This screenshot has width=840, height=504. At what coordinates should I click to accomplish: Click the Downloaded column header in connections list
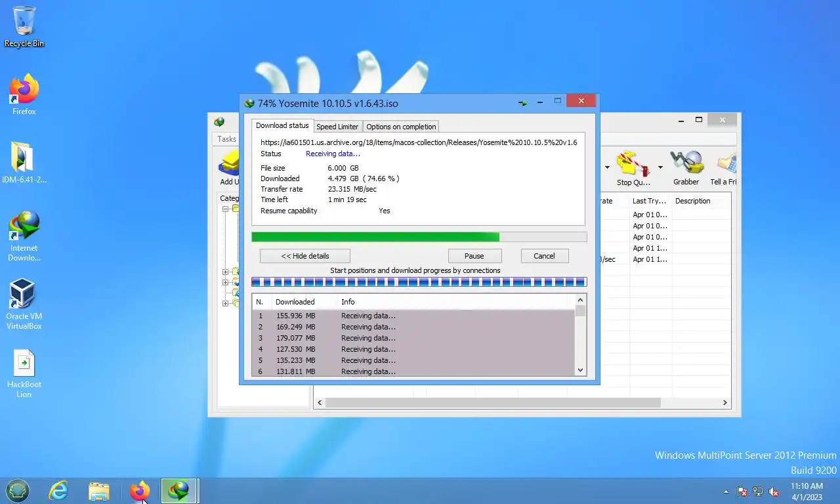click(x=304, y=302)
